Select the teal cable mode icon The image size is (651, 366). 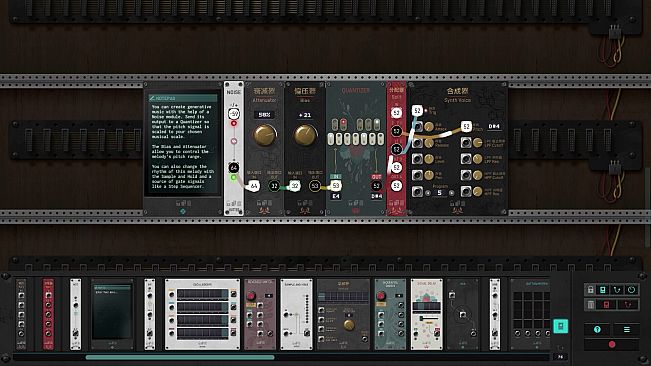[x=617, y=290]
